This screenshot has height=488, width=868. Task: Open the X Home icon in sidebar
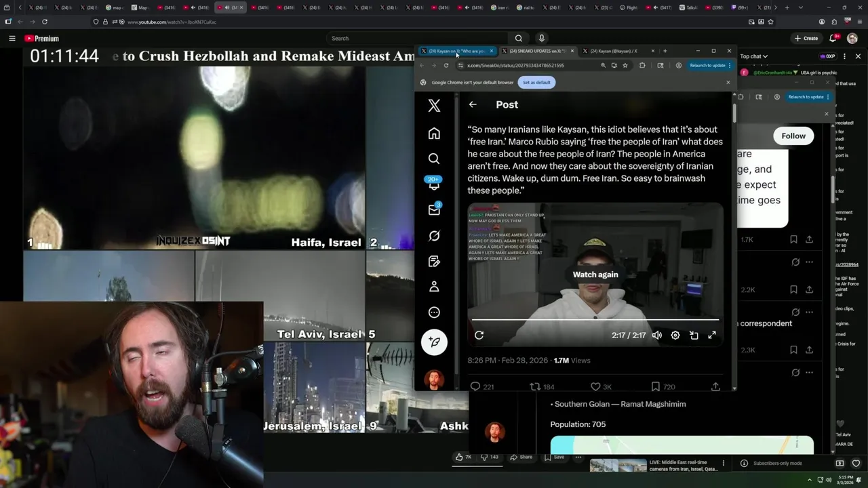(x=434, y=134)
